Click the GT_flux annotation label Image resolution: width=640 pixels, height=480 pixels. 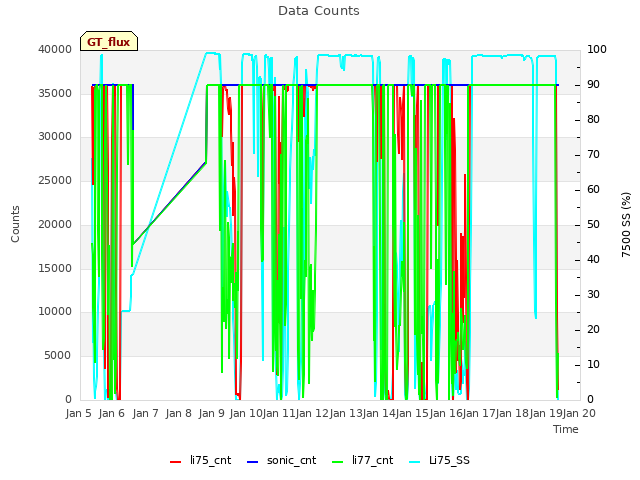pos(109,41)
